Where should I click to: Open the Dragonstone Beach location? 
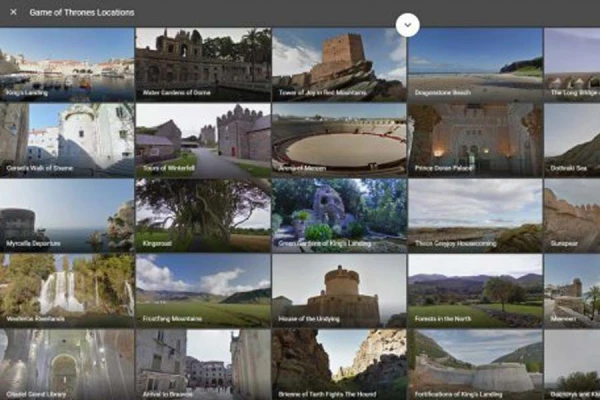pyautogui.click(x=475, y=65)
